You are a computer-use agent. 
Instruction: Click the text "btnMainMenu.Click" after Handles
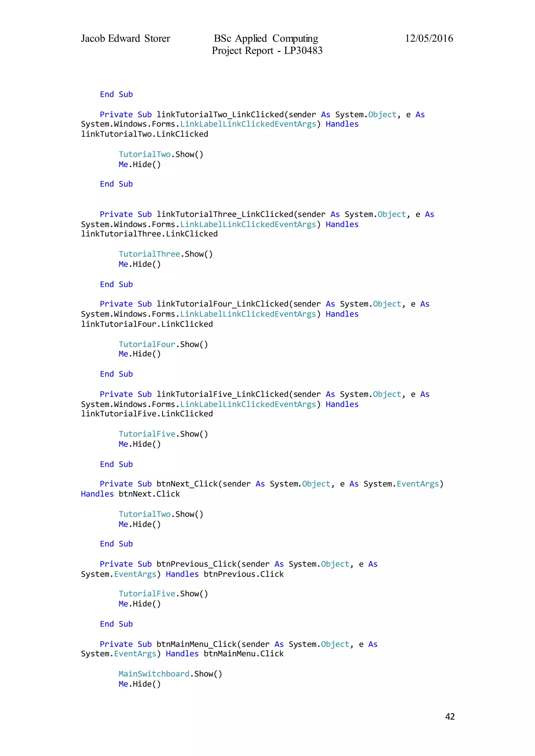[244, 654]
